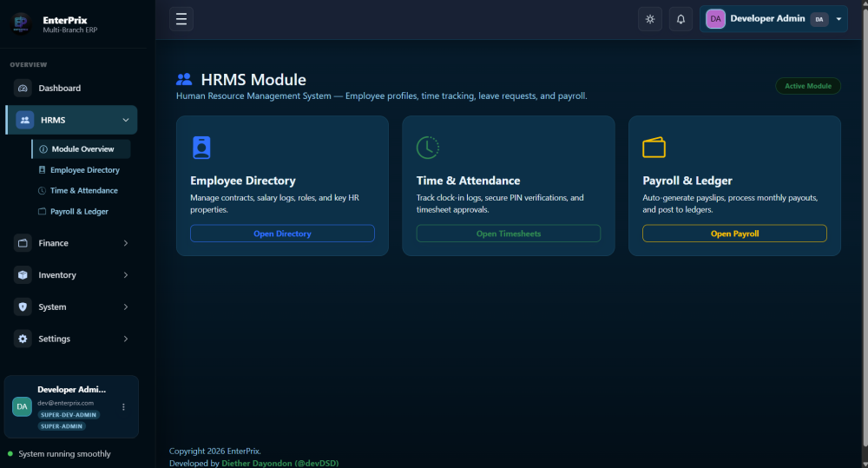Expand the System menu chevron
The height and width of the screenshot is (468, 868).
point(126,307)
